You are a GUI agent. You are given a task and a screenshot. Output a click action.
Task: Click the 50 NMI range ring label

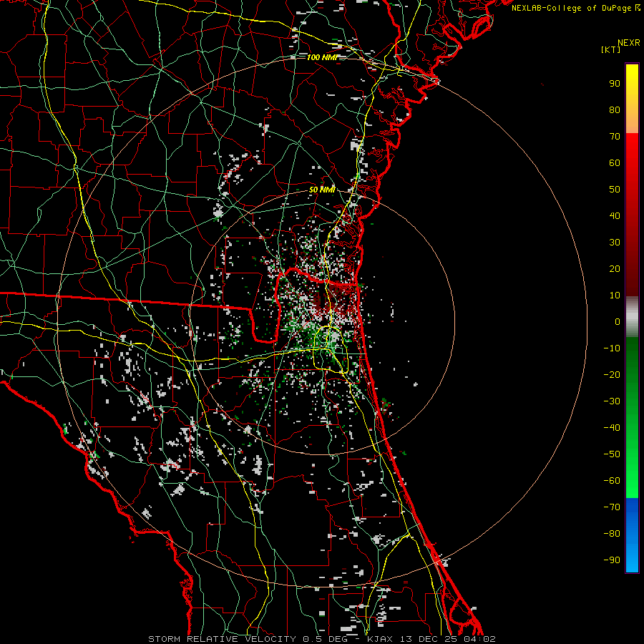[322, 190]
